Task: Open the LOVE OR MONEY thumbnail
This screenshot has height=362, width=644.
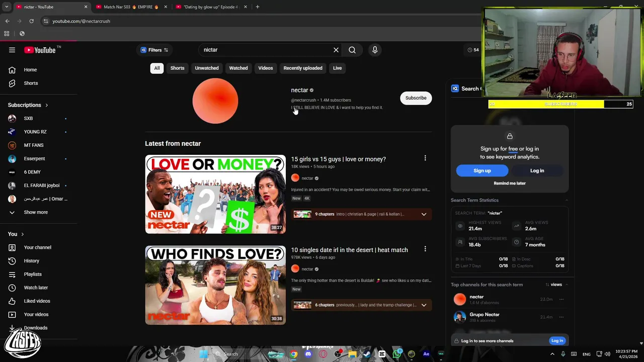Action: click(x=215, y=194)
